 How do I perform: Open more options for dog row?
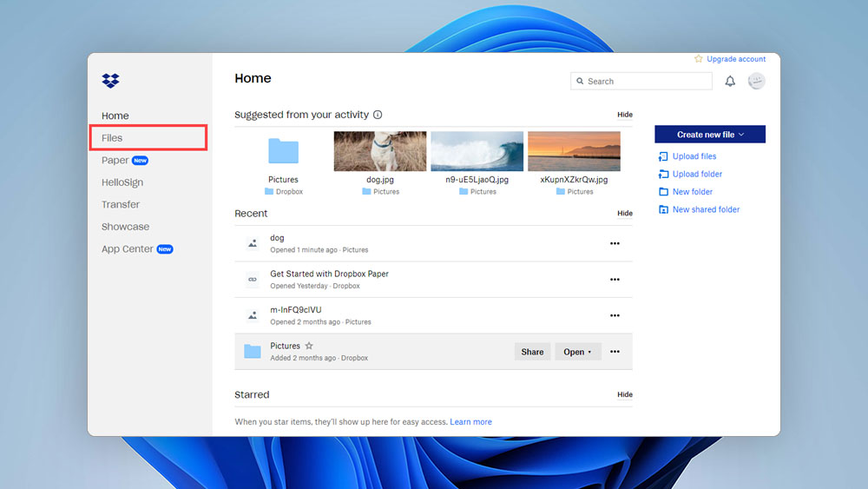pos(615,243)
